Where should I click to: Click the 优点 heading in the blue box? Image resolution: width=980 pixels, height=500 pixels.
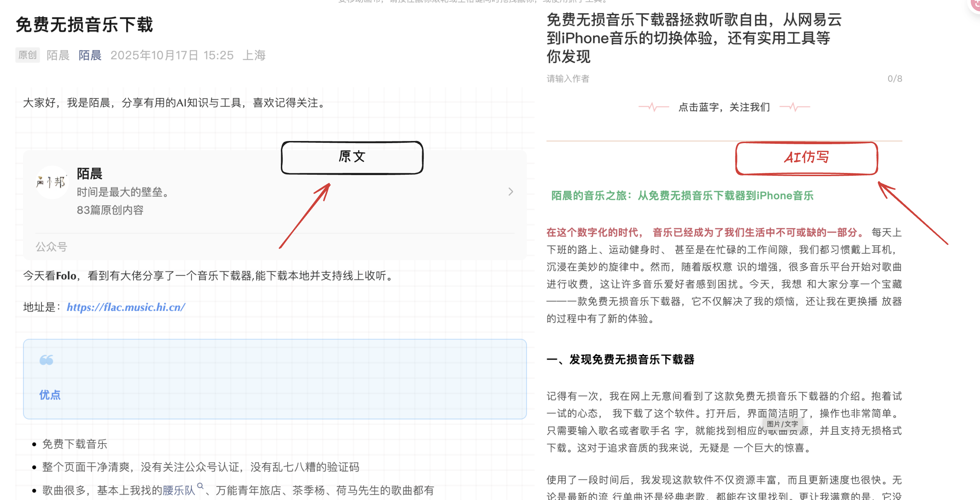(x=50, y=395)
